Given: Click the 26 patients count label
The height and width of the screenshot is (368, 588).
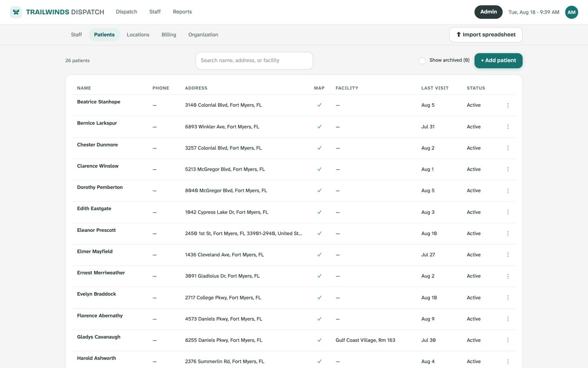Looking at the screenshot, I should [77, 60].
